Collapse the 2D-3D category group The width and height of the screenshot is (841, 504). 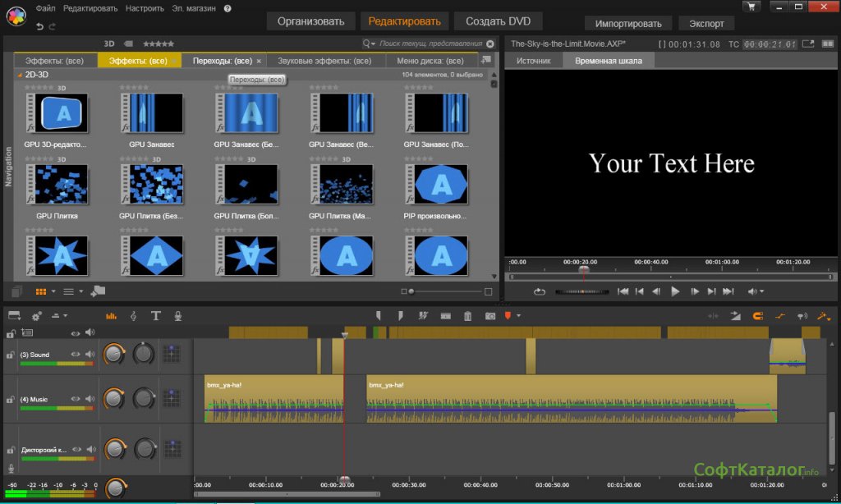click(20, 75)
